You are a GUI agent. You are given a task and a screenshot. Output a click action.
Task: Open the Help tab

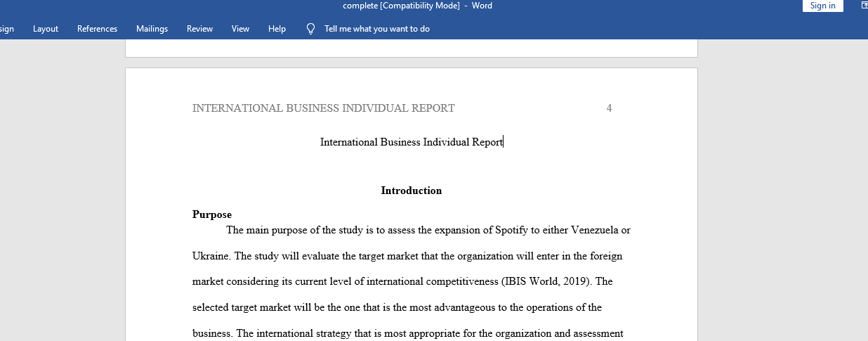click(277, 29)
